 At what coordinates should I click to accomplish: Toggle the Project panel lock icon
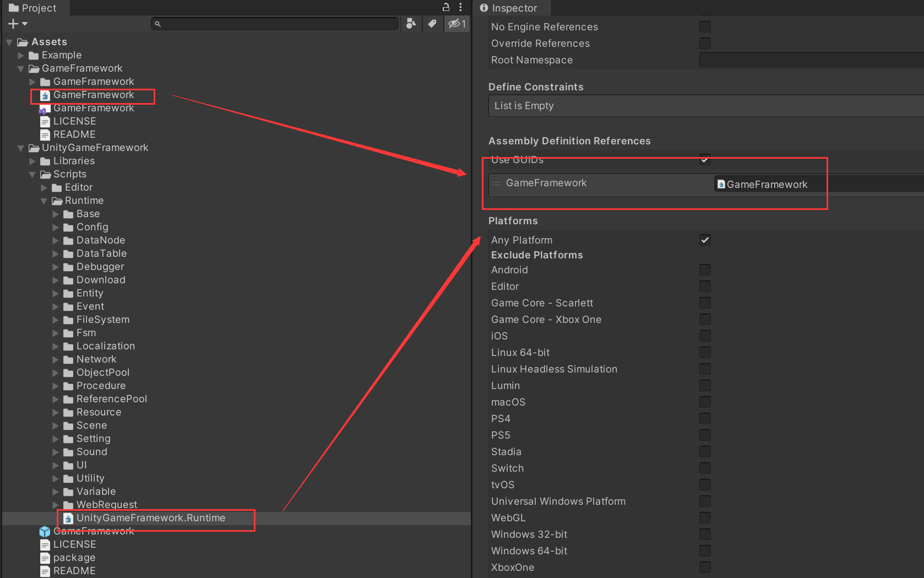click(x=446, y=7)
